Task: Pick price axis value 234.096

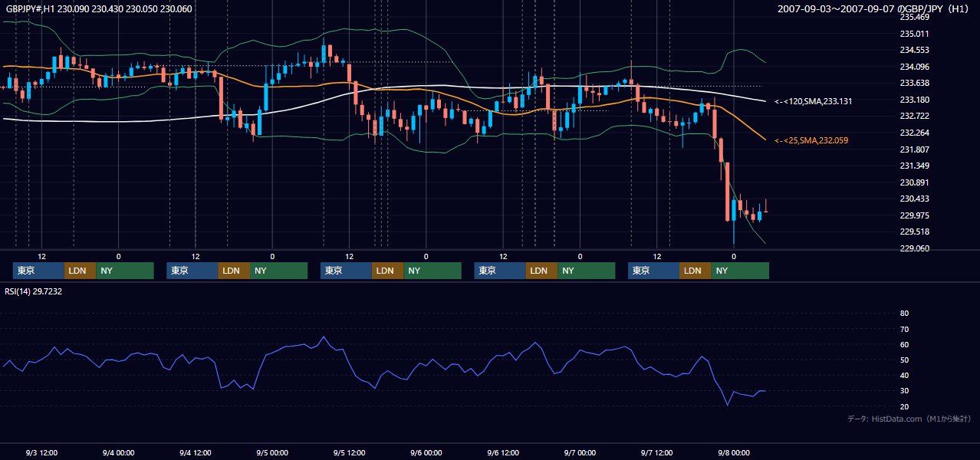Action: [x=914, y=67]
